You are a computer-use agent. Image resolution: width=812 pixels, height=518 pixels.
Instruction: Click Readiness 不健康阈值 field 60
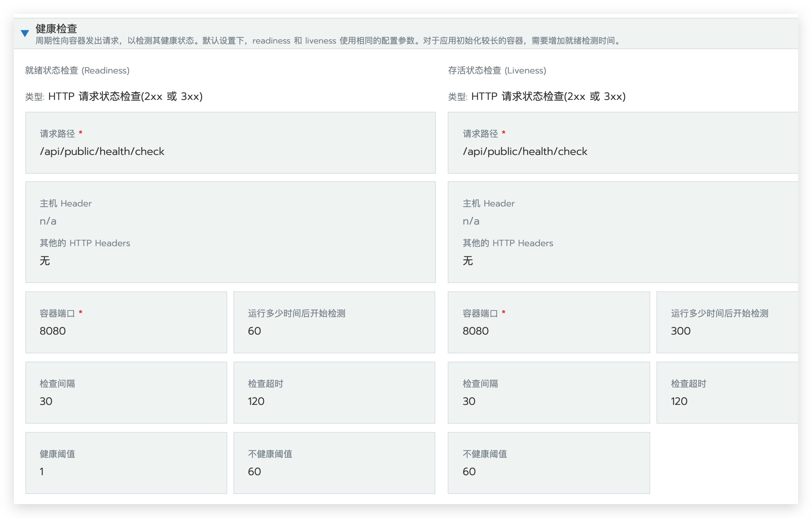254,471
